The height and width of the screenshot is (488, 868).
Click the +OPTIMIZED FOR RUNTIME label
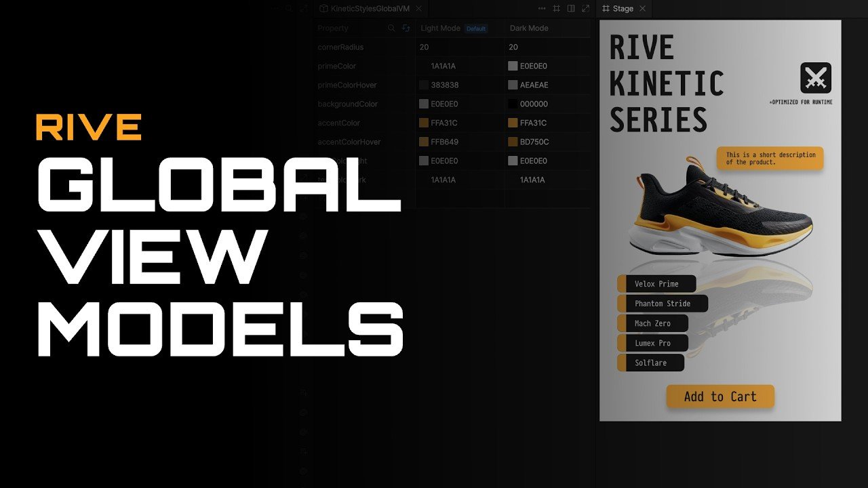click(801, 102)
